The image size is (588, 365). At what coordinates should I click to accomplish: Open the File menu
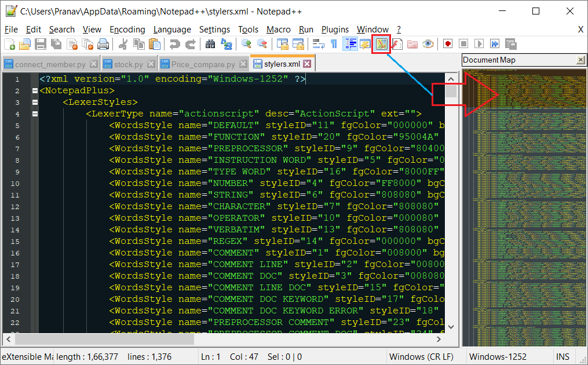pyautogui.click(x=11, y=30)
